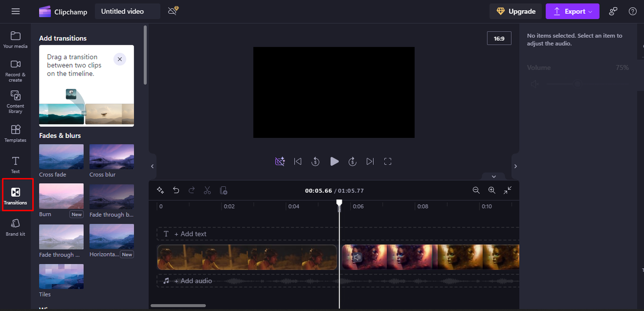Click the 0:02 mark on the timeline ruler
644x311 pixels.
tap(229, 206)
